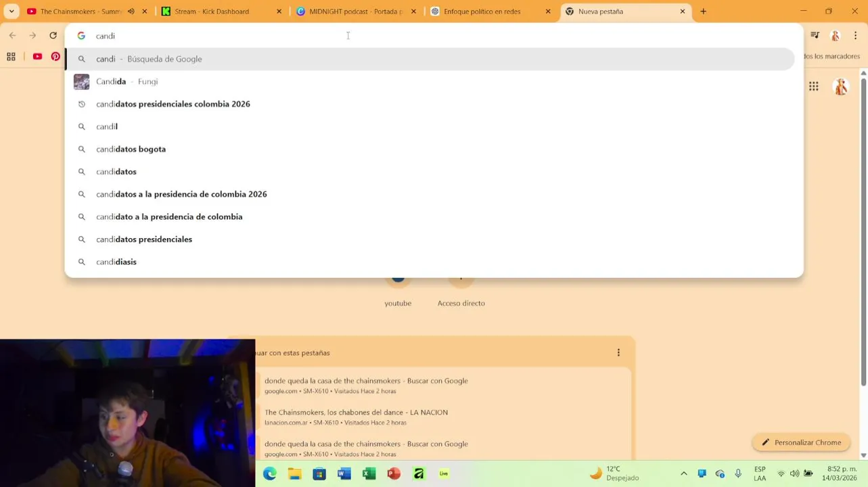Click the blue monitor icon in tray
The image size is (868, 487).
click(702, 473)
